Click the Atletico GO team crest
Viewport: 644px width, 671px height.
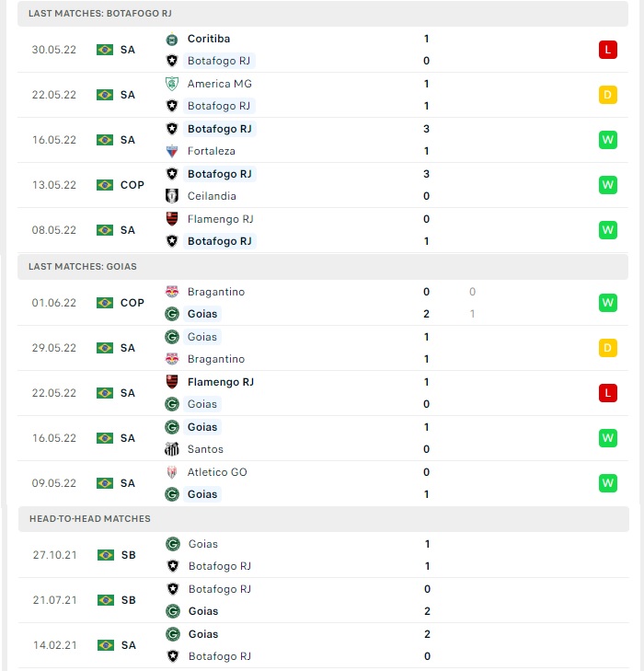(x=172, y=472)
